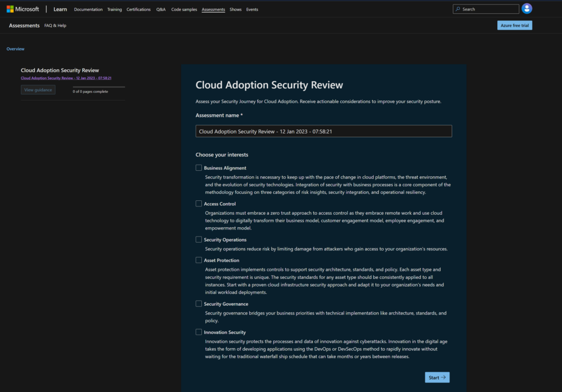The width and height of the screenshot is (562, 392).
Task: Check the Security Governance option
Action: [199, 304]
